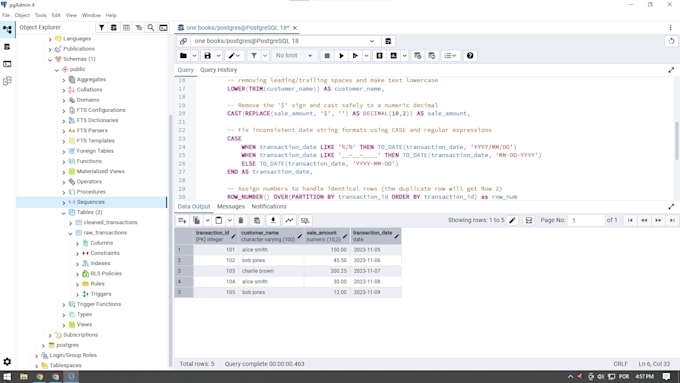Open the dropdown arrow next to Save File

point(219,56)
